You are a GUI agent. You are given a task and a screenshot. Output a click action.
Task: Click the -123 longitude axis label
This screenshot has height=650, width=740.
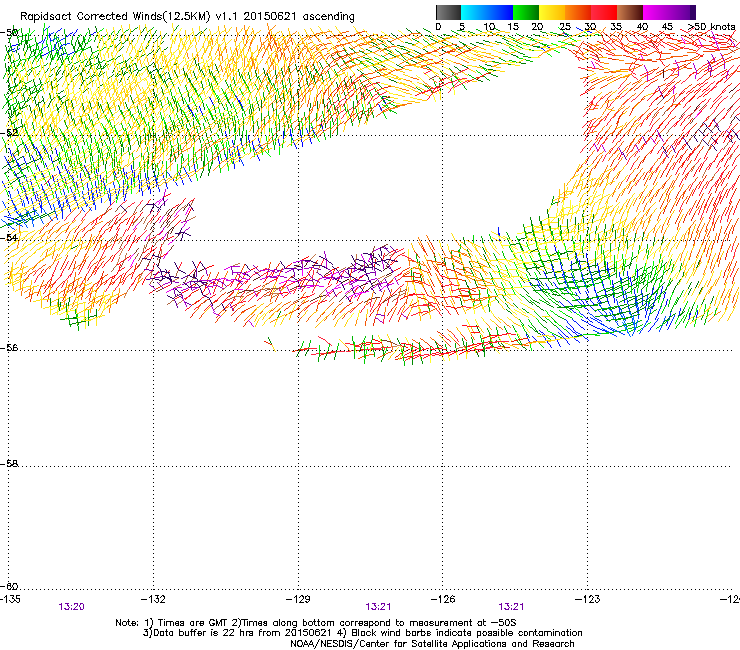pyautogui.click(x=588, y=599)
